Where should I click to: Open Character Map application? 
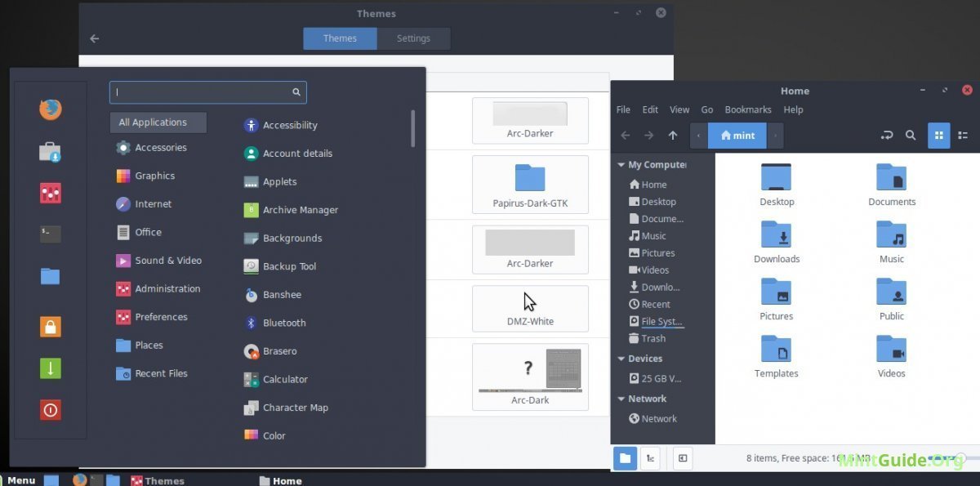286,408
